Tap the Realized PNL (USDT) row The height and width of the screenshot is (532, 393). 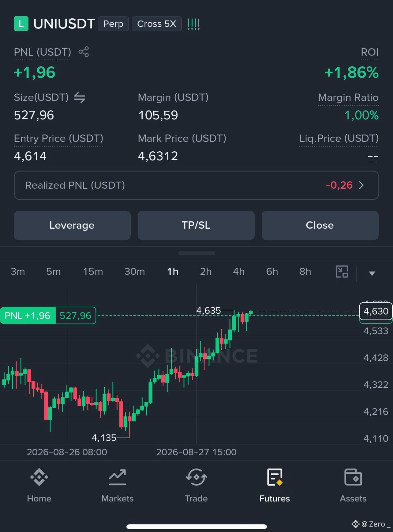(x=196, y=185)
